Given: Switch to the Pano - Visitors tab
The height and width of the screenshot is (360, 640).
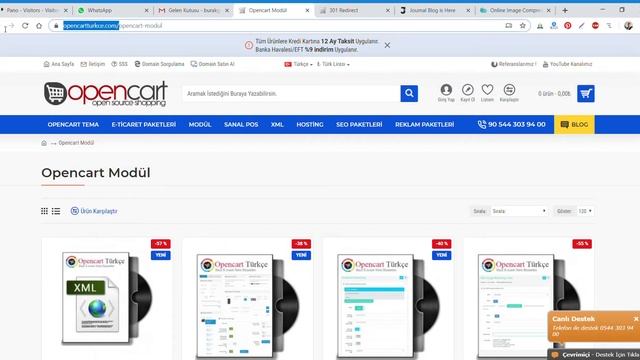Looking at the screenshot, I should point(34,10).
